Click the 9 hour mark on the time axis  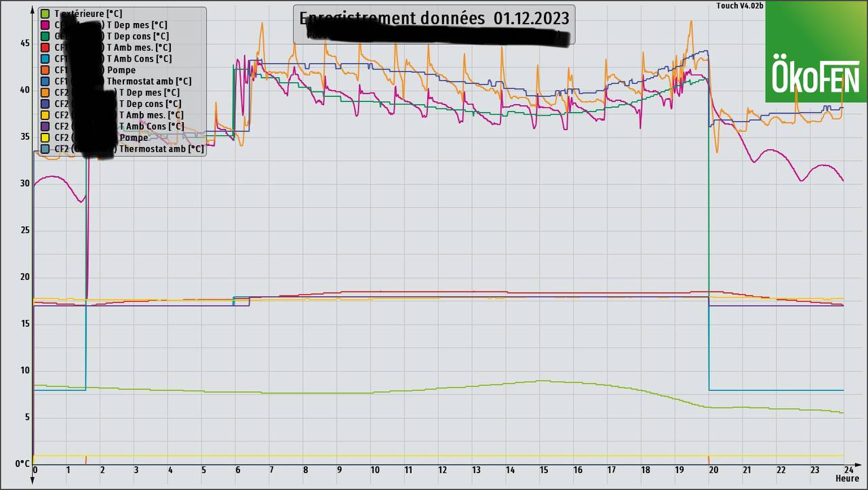point(340,470)
